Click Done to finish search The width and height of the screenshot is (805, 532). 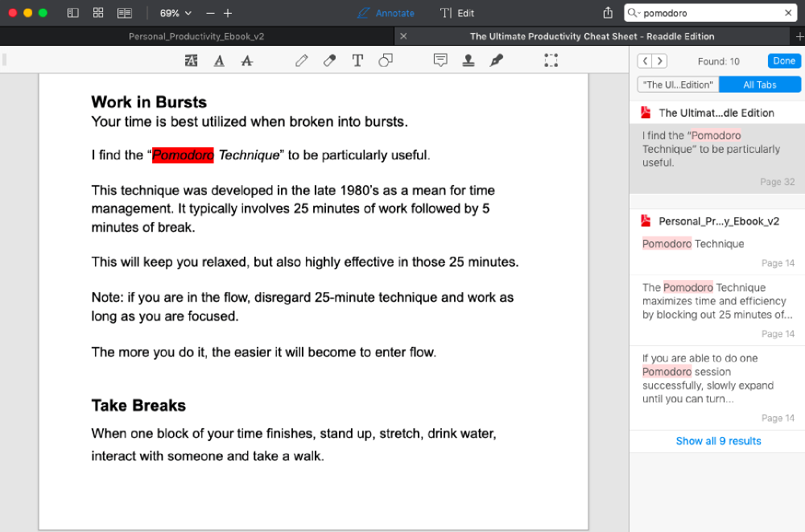click(783, 61)
